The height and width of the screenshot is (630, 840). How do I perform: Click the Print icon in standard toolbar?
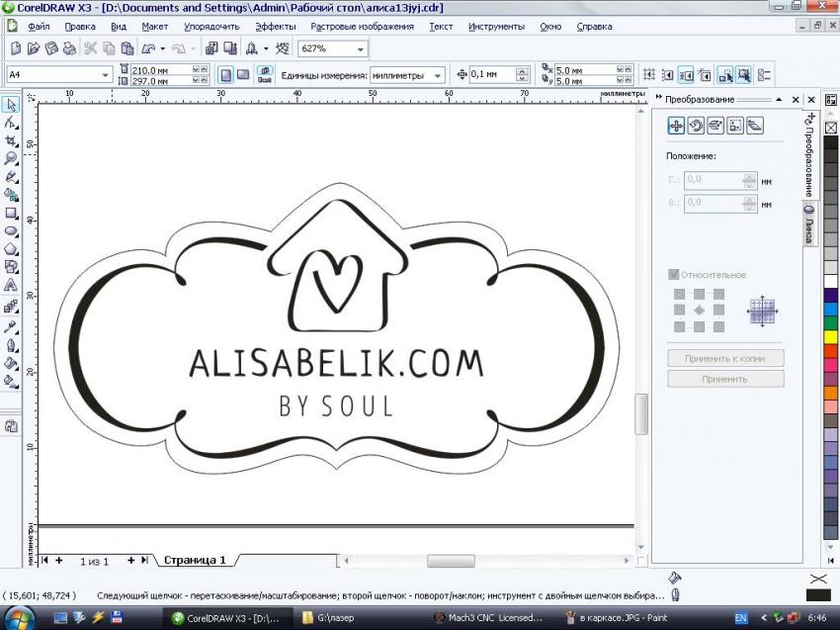(x=69, y=48)
